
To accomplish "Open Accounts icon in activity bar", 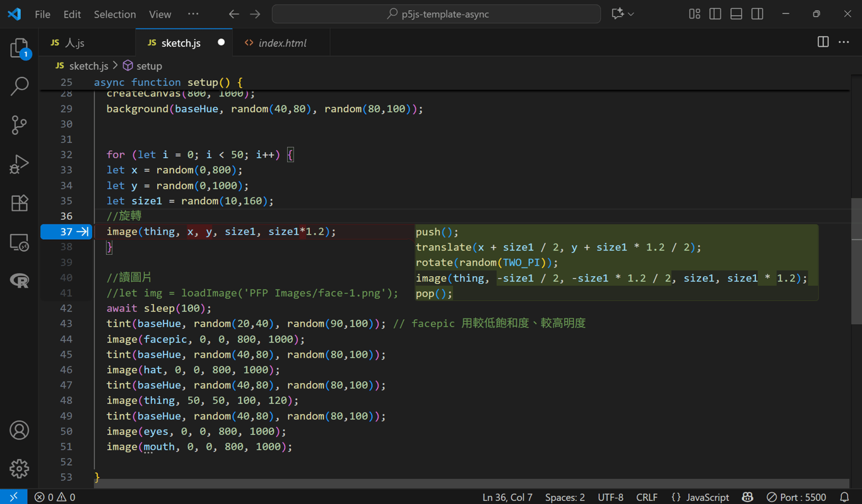I will point(19,430).
